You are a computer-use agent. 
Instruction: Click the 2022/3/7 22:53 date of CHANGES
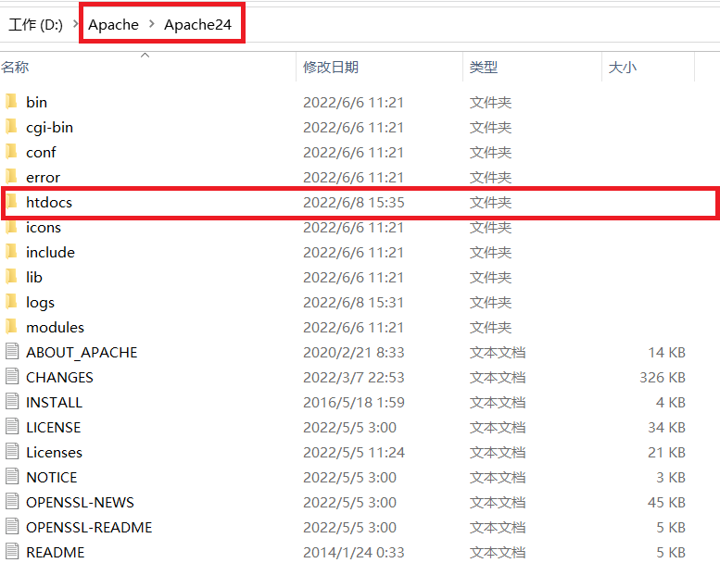[354, 377]
